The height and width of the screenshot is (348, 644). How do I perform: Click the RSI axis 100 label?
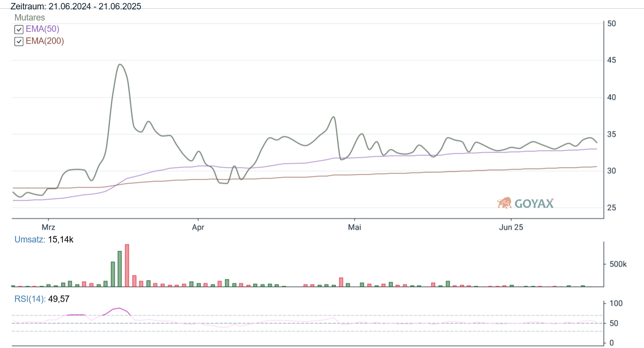coord(616,303)
